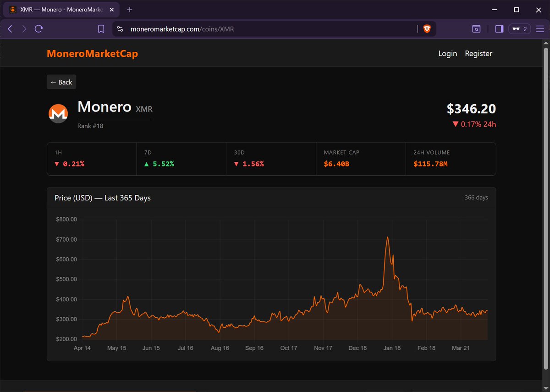Click the 7D change value 5.52%
Screen dimensions: 550x392
(159, 164)
